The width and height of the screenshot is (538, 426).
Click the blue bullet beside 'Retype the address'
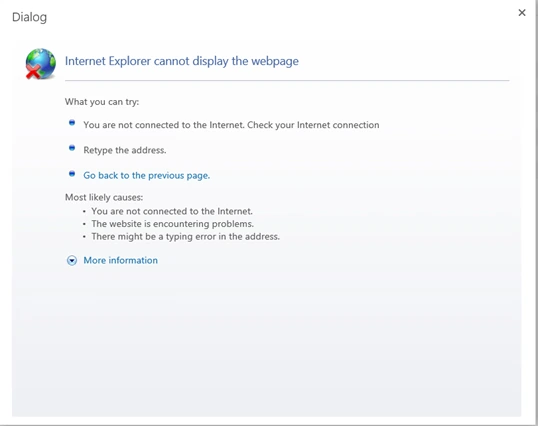click(72, 148)
